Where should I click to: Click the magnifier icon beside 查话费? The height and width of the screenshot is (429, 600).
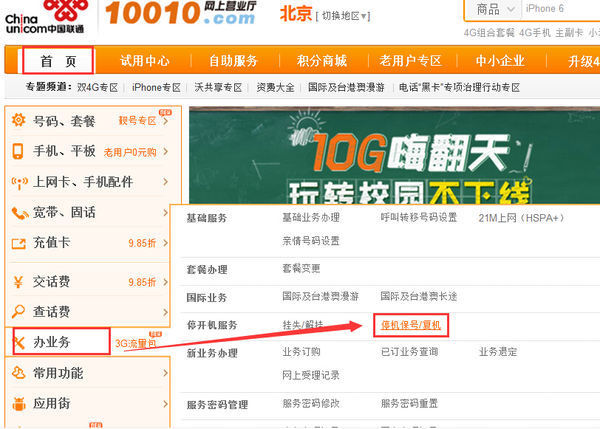18,312
